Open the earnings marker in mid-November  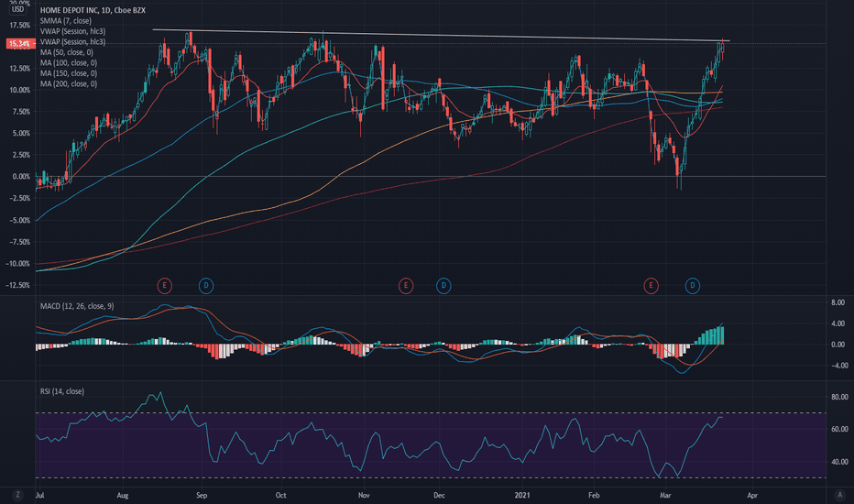[x=405, y=286]
